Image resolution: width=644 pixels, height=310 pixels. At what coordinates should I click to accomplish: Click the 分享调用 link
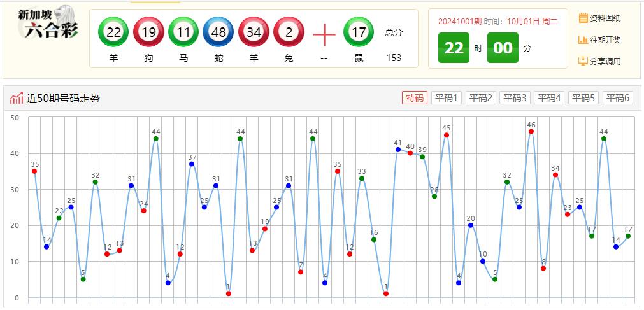click(605, 61)
